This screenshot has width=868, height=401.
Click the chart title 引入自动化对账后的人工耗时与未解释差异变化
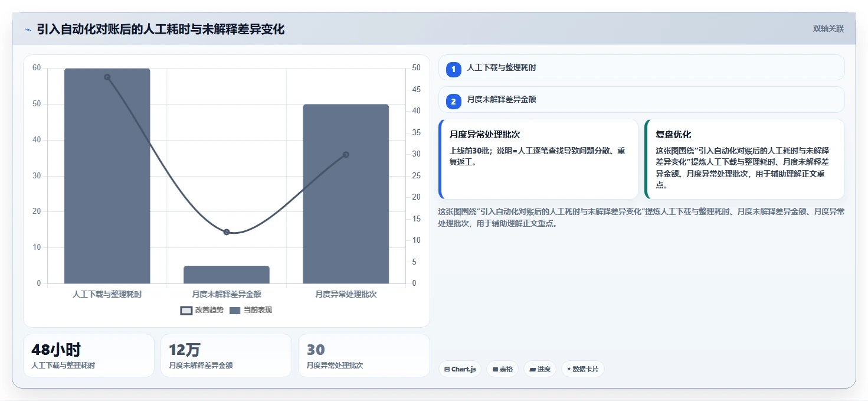tap(161, 29)
